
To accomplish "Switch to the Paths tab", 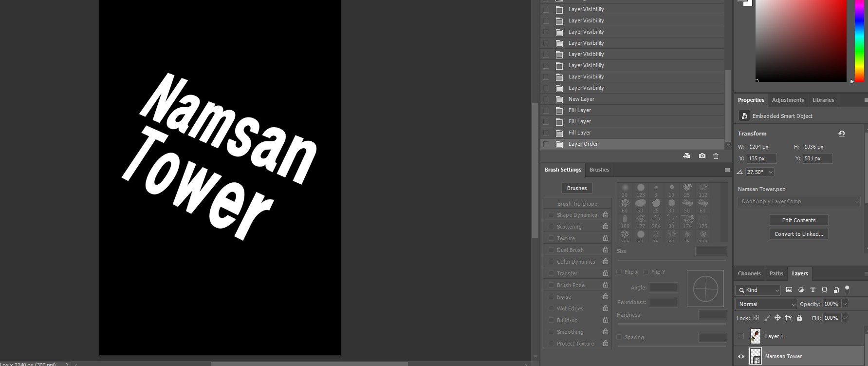I will coord(776,273).
